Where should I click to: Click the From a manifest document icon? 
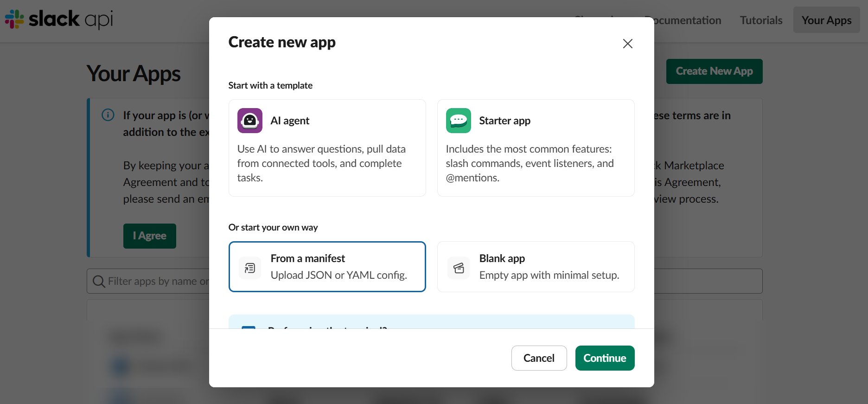click(250, 268)
